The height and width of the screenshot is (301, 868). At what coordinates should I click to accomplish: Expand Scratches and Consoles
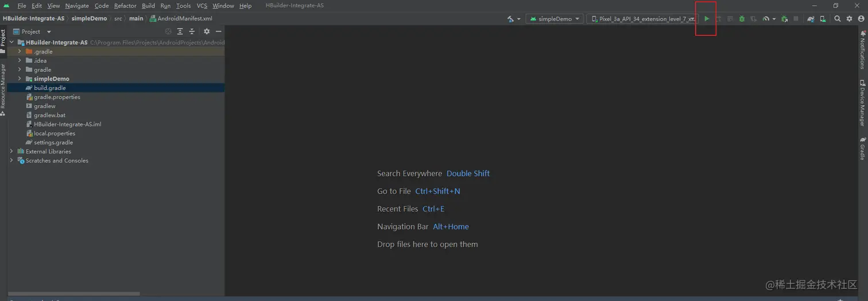11,160
